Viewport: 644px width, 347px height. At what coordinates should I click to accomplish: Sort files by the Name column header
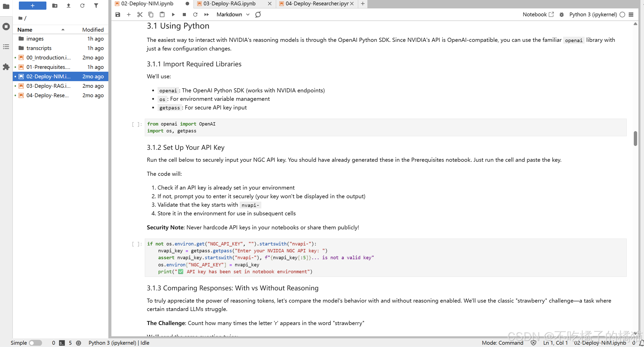click(x=25, y=30)
